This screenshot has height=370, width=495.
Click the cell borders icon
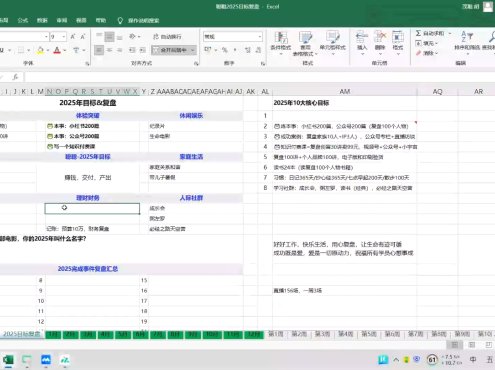tap(21, 50)
